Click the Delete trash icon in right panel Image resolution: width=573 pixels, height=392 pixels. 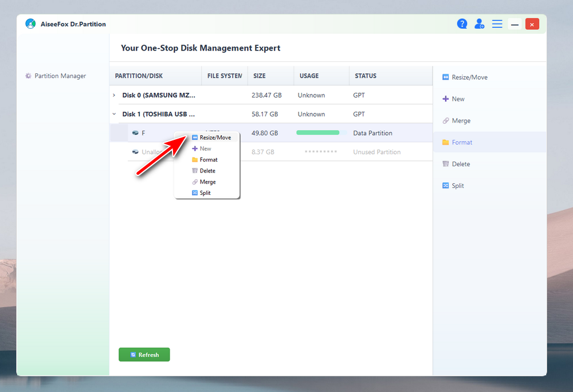pyautogui.click(x=446, y=164)
